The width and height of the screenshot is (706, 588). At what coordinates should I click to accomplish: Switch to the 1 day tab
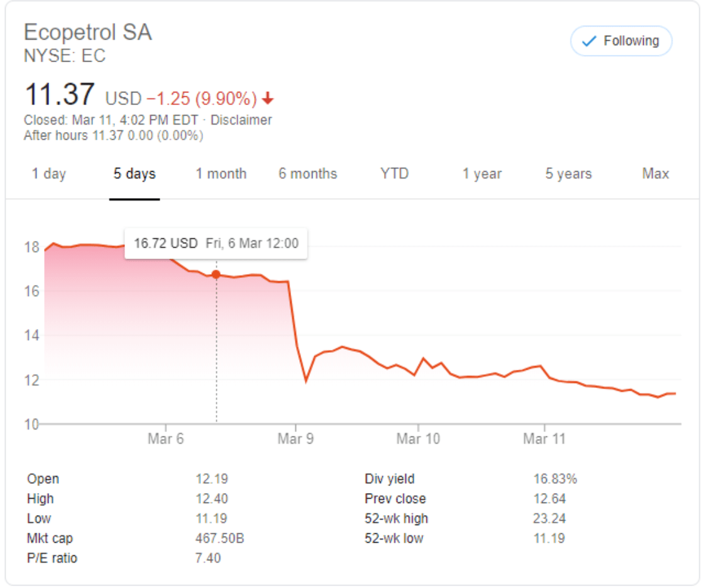click(49, 174)
